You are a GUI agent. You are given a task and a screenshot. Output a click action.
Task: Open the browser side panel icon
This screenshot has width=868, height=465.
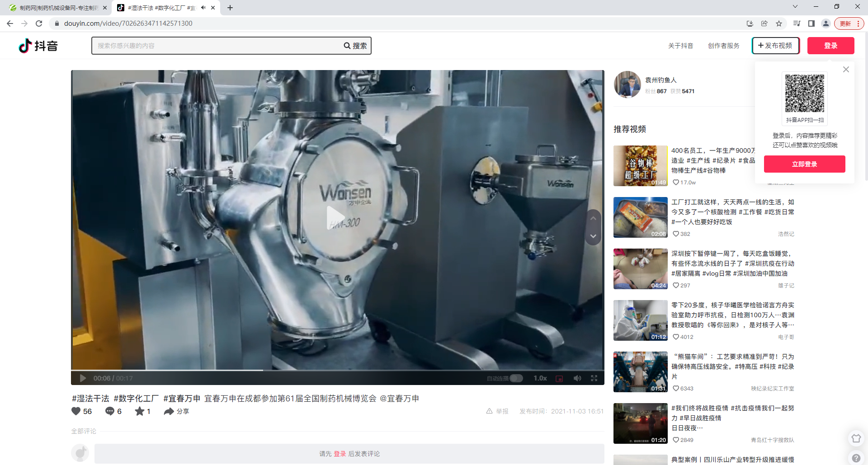click(811, 23)
